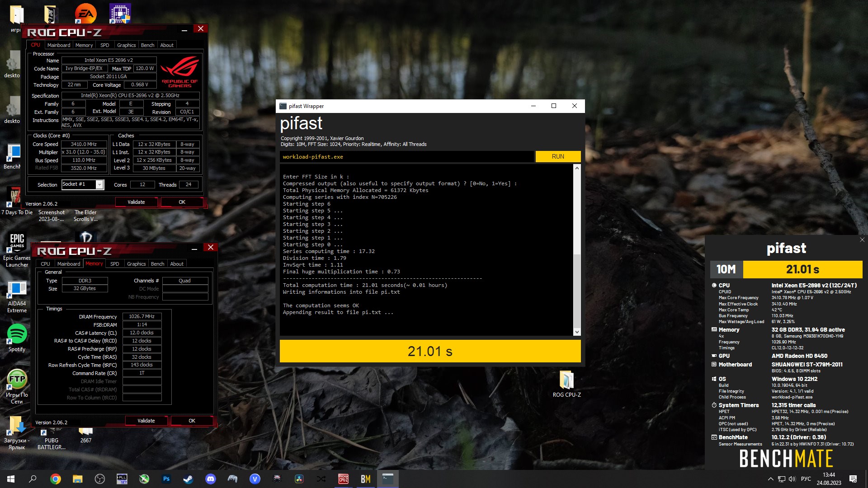Switch to BenchMate BM taskbar icon
This screenshot has height=488, width=868.
(x=365, y=479)
